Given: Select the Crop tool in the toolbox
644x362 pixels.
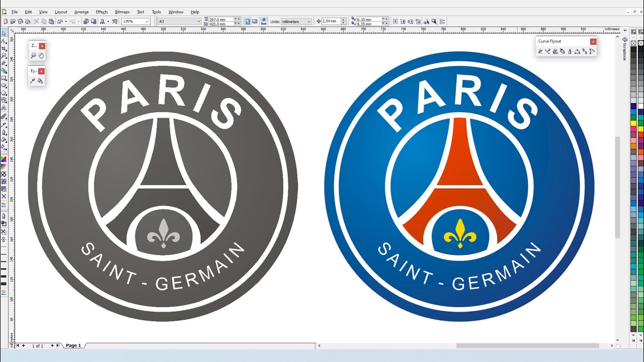Looking at the screenshot, I should click(4, 48).
